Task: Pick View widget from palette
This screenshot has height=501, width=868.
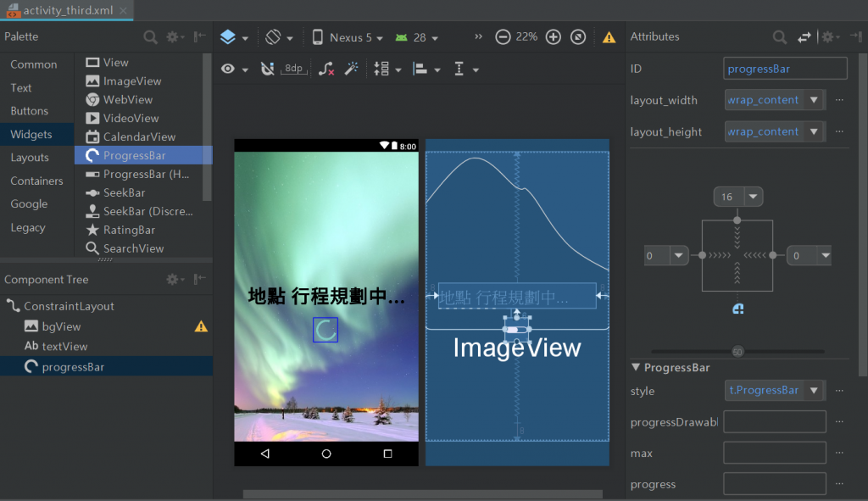Action: 138,63
